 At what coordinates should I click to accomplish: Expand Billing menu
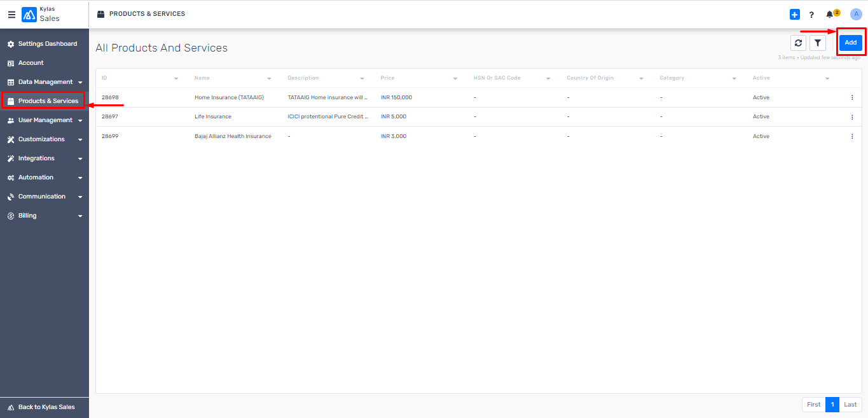(x=45, y=216)
